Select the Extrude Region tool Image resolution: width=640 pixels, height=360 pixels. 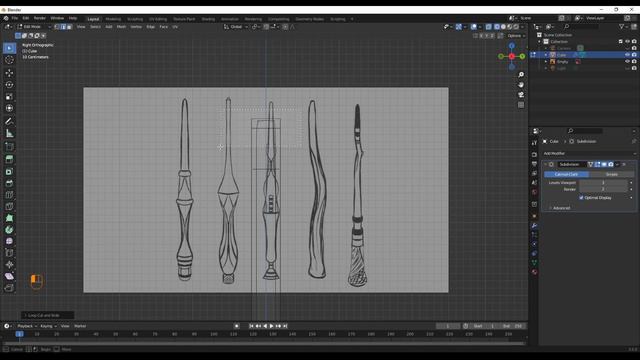[x=9, y=159]
